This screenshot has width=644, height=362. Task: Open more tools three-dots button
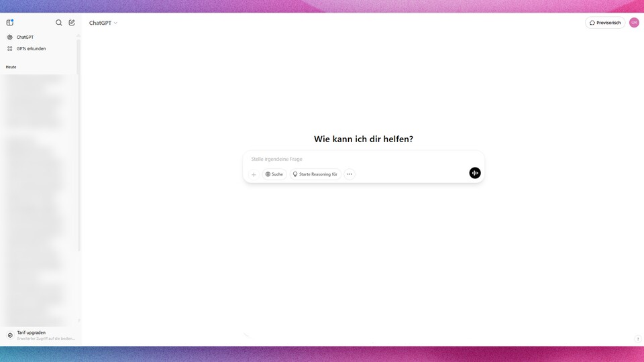pos(350,174)
